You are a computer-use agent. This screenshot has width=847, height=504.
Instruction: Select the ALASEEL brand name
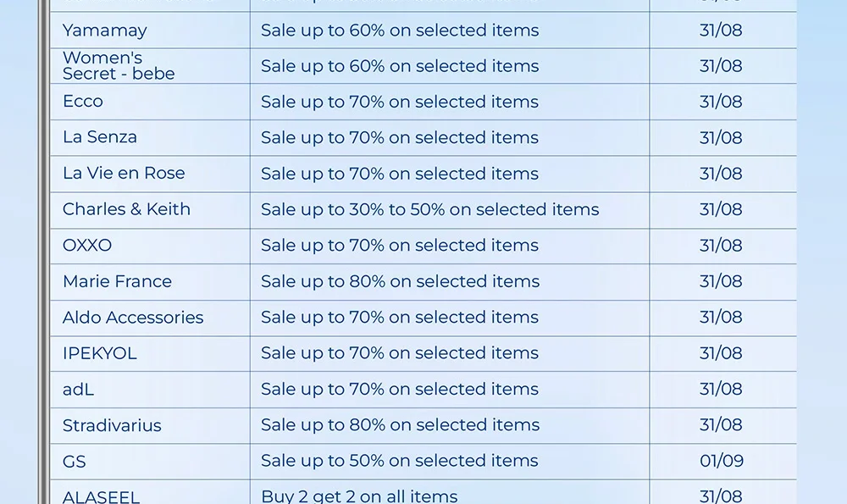click(101, 496)
